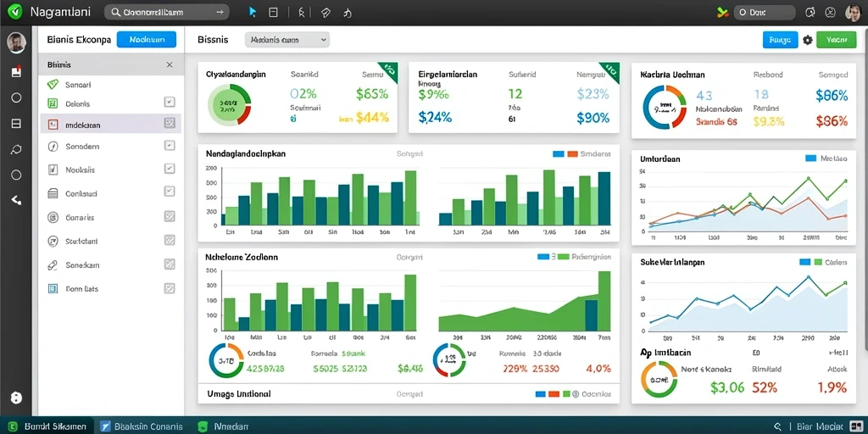Open the gear settings icon
Image resolution: width=868 pixels, height=434 pixels.
pos(808,40)
